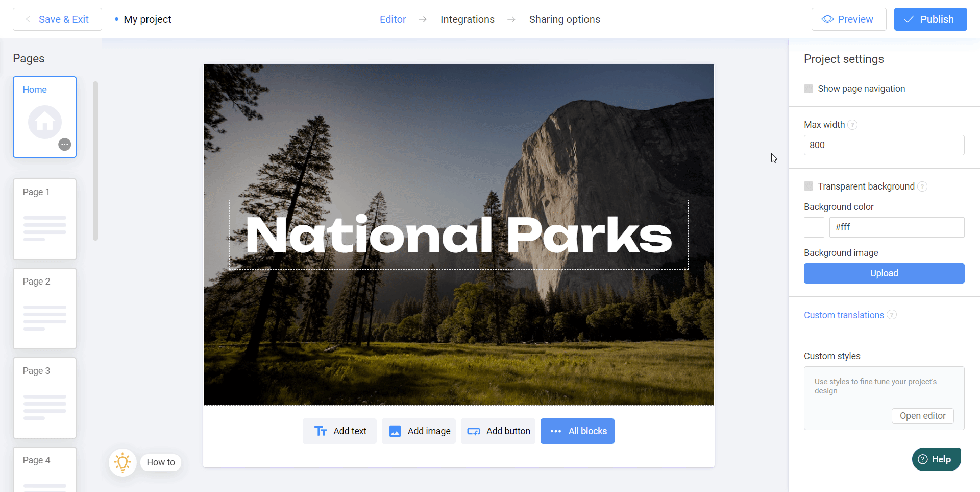This screenshot has height=492, width=980.
Task: Click the lightbulb tips icon
Action: coord(122,462)
